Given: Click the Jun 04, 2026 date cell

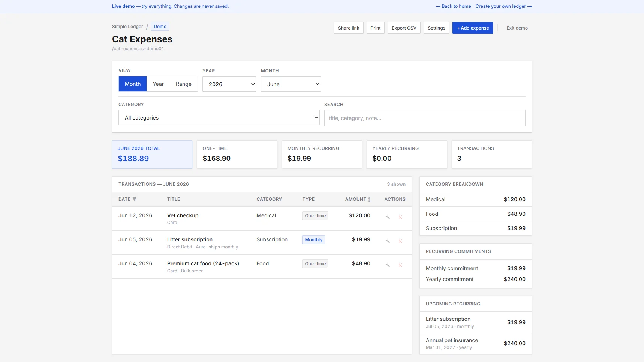Looking at the screenshot, I should tap(135, 263).
